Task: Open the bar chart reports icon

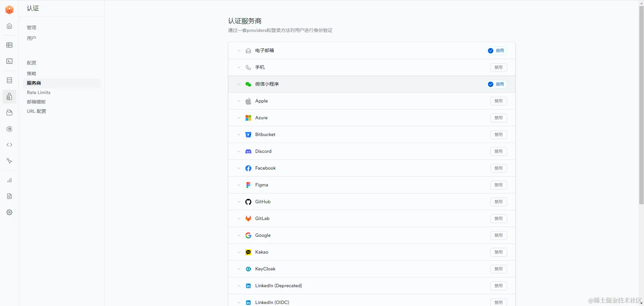Action: point(9,180)
